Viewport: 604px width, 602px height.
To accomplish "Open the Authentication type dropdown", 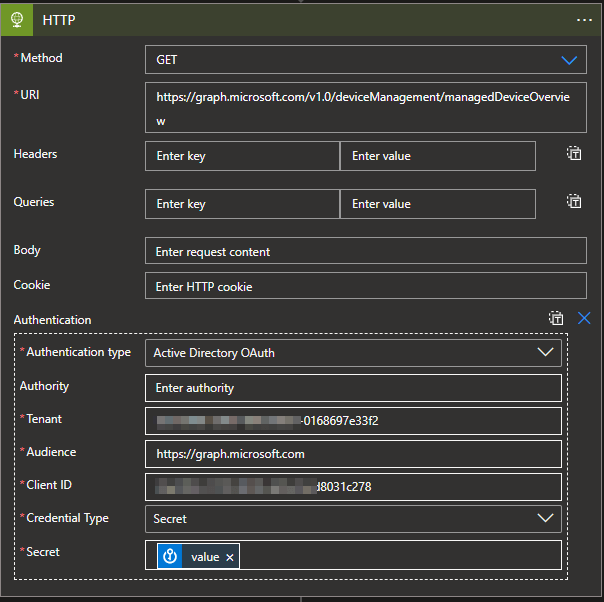I will [545, 352].
